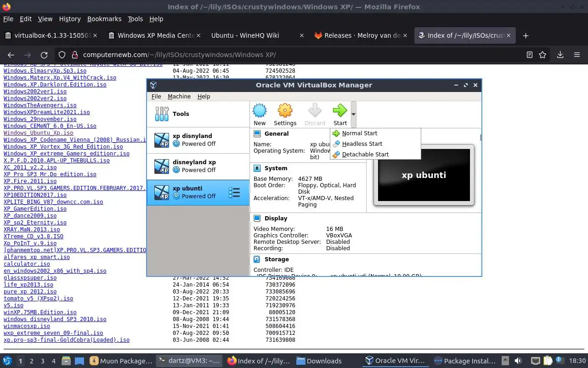Click the green Start arrow icon
This screenshot has width=588, height=368.
point(340,111)
